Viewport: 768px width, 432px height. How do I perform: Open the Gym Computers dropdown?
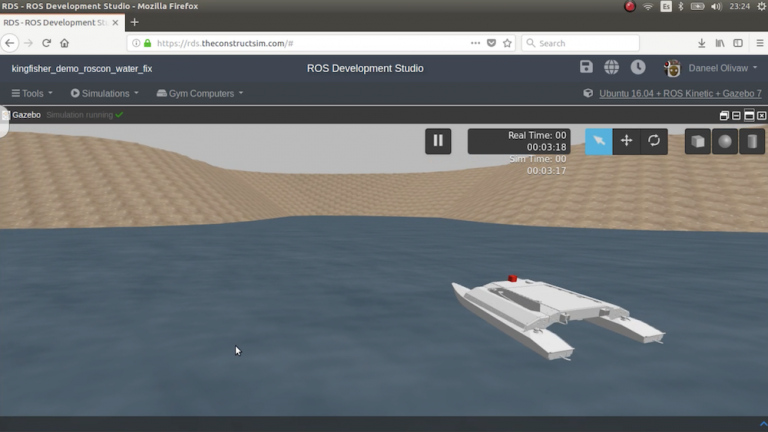199,93
